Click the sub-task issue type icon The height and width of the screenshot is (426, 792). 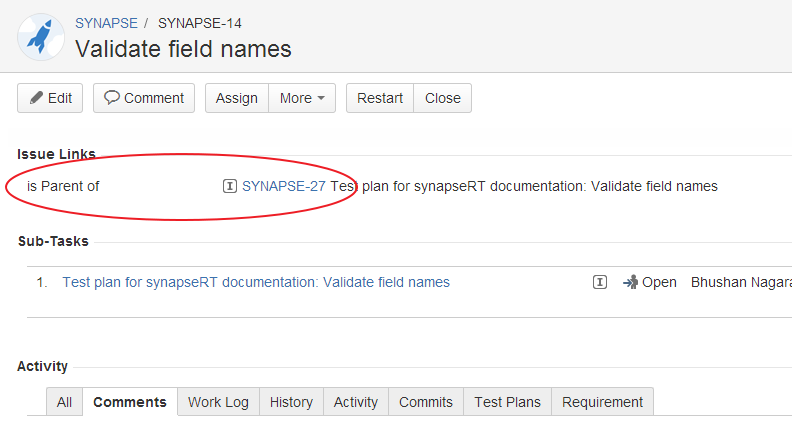(600, 282)
